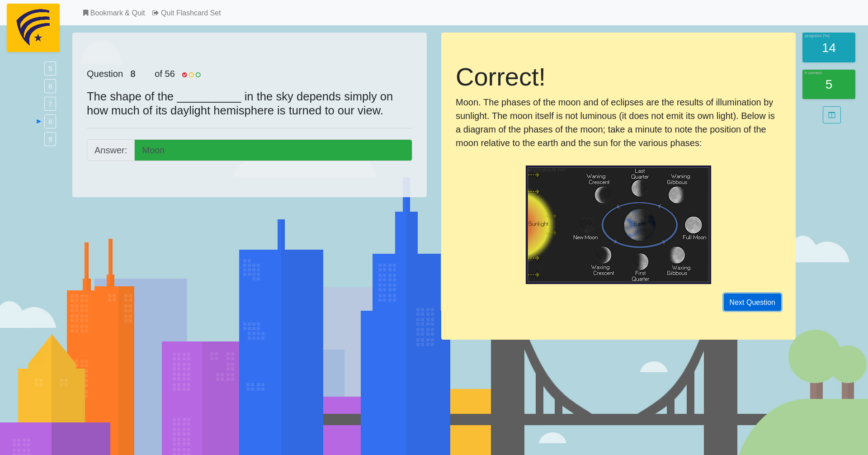Click the question text about daylight hemisphere
Image resolution: width=868 pixels, height=455 pixels.
(240, 104)
